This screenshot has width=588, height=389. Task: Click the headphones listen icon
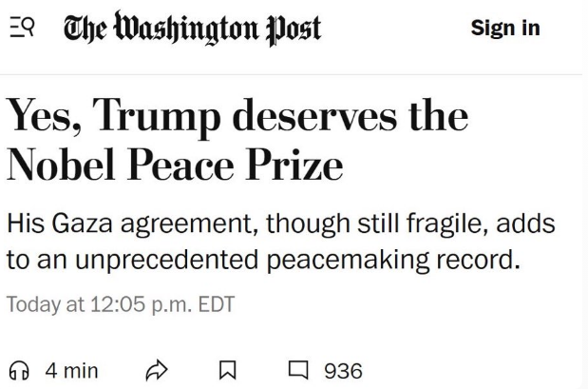[19, 370]
